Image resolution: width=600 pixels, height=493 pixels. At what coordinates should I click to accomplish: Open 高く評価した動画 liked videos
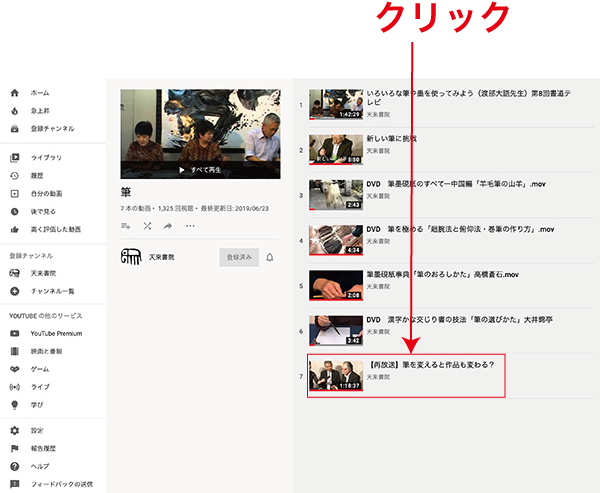click(56, 230)
